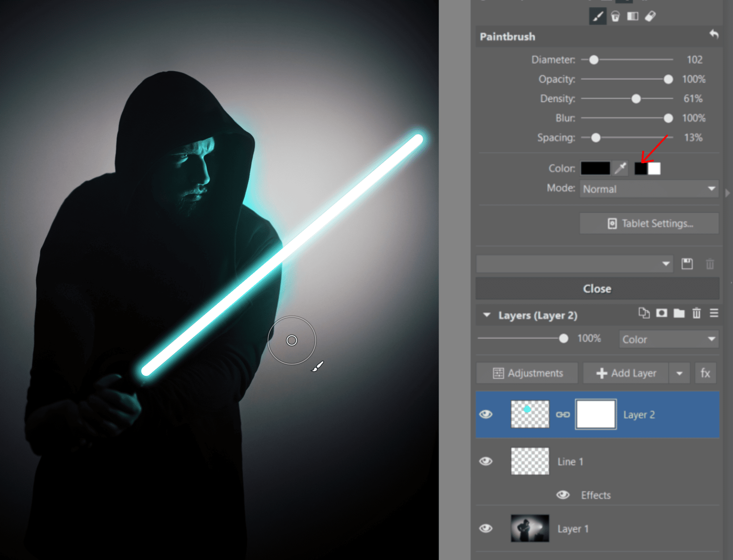Select the Eraser tool icon
The height and width of the screenshot is (560, 733).
point(650,16)
